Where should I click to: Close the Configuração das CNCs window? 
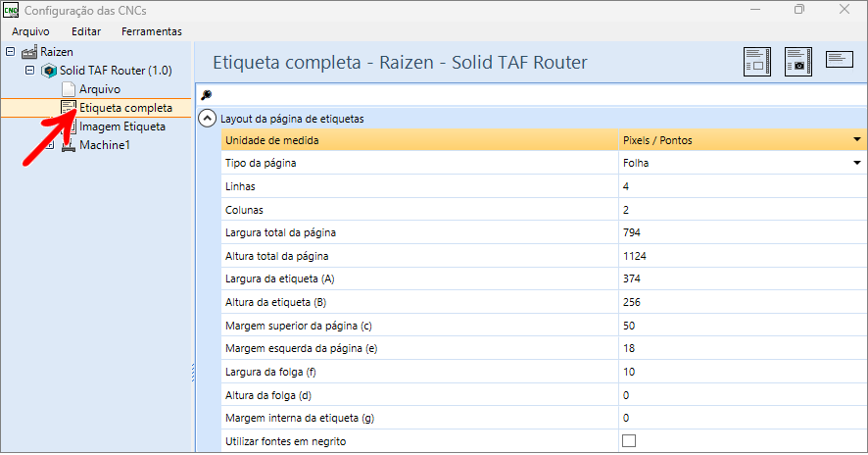pyautogui.click(x=844, y=10)
